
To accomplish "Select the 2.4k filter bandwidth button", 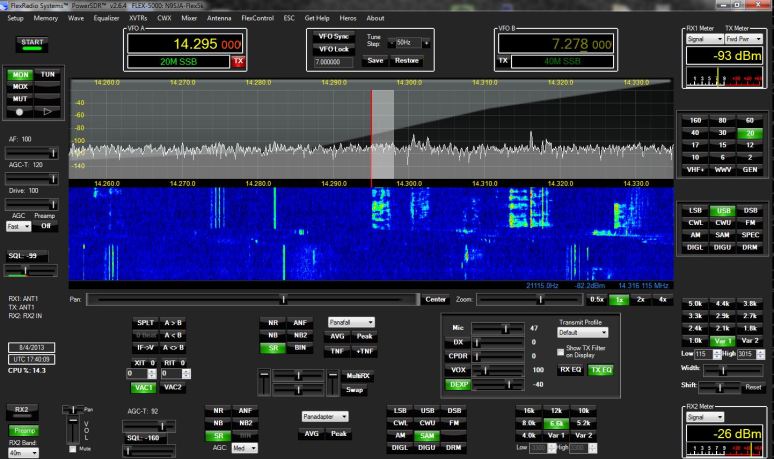I will coord(694,327).
